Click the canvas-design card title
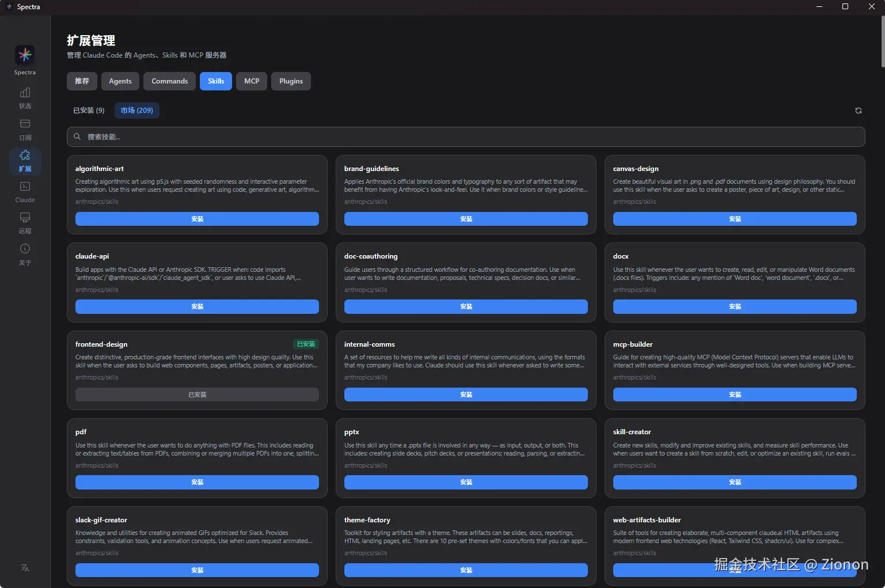 [x=636, y=169]
